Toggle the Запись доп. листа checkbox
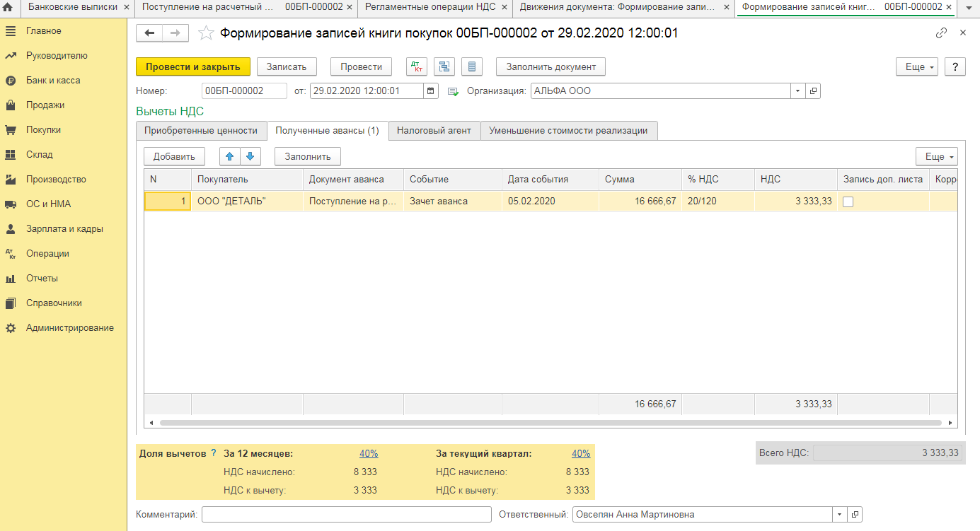This screenshot has height=531, width=980. point(848,202)
